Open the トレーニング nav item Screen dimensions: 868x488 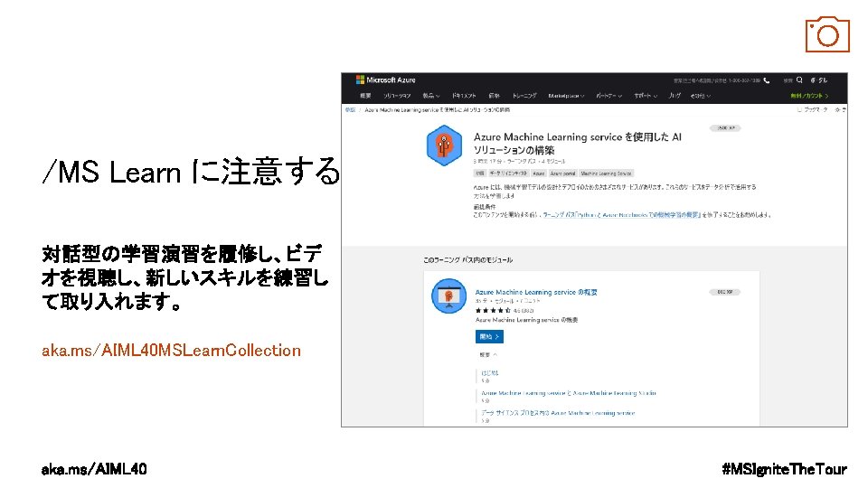pyautogui.click(x=524, y=96)
